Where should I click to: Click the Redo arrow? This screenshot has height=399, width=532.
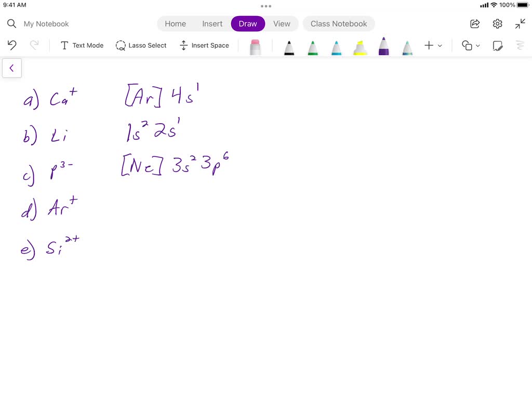coord(34,45)
